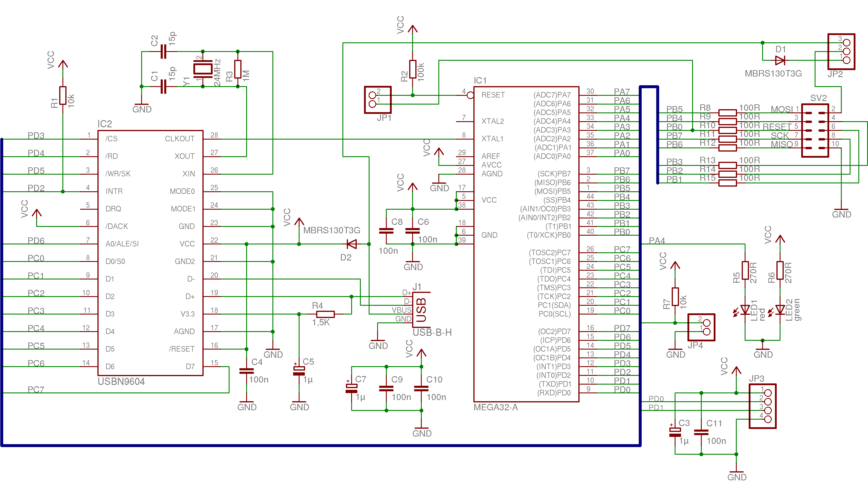The height and width of the screenshot is (483, 868).
Task: Select the JP4 jumper header
Action: 701,327
